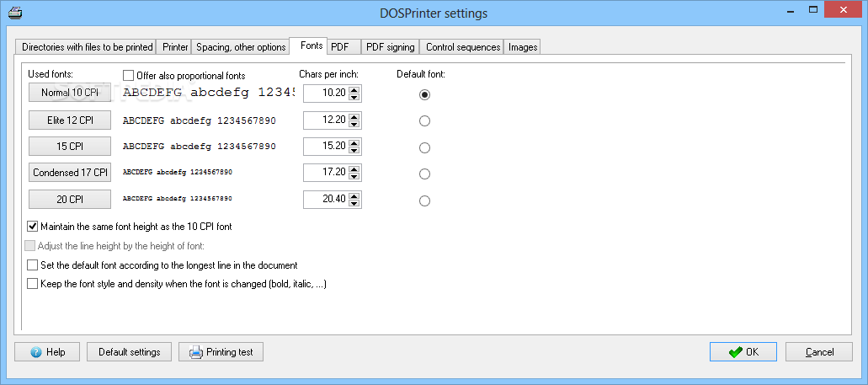
Task: Open the PDF signing tab
Action: point(391,47)
